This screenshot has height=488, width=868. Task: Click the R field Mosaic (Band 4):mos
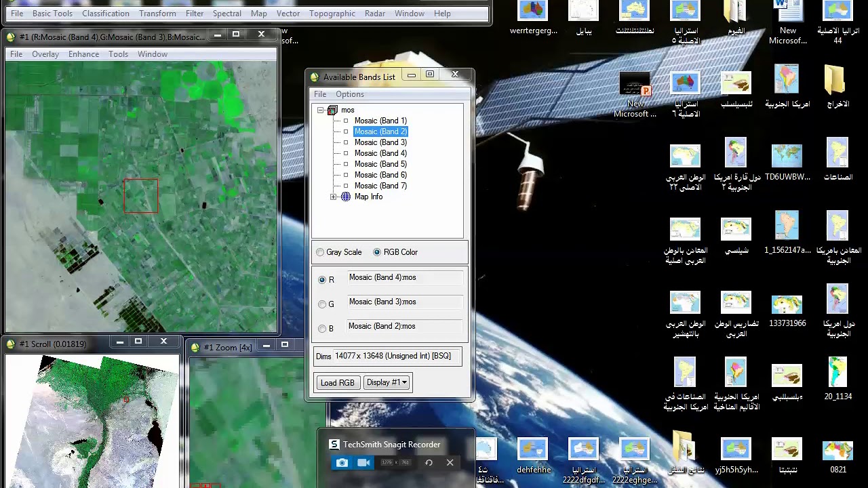pos(405,277)
